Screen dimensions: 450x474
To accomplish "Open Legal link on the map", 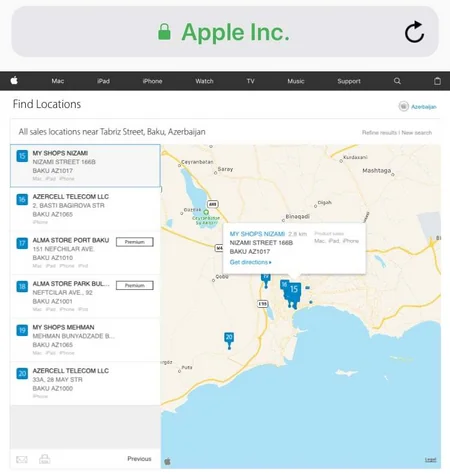I will point(431,460).
